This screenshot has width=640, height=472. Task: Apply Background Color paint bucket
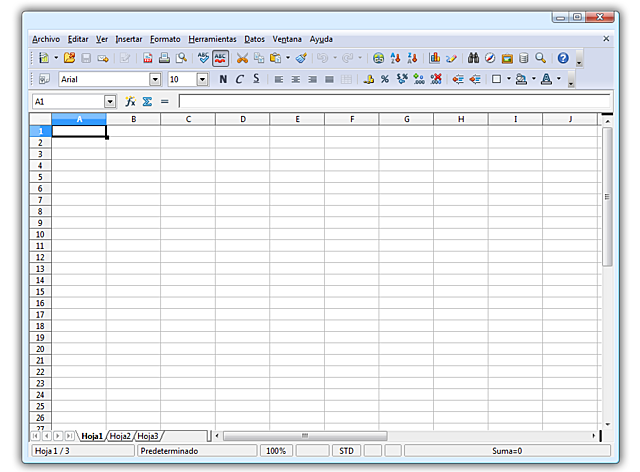pyautogui.click(x=521, y=79)
